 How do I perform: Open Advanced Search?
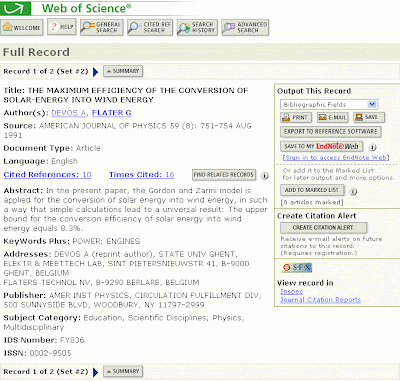click(x=245, y=27)
